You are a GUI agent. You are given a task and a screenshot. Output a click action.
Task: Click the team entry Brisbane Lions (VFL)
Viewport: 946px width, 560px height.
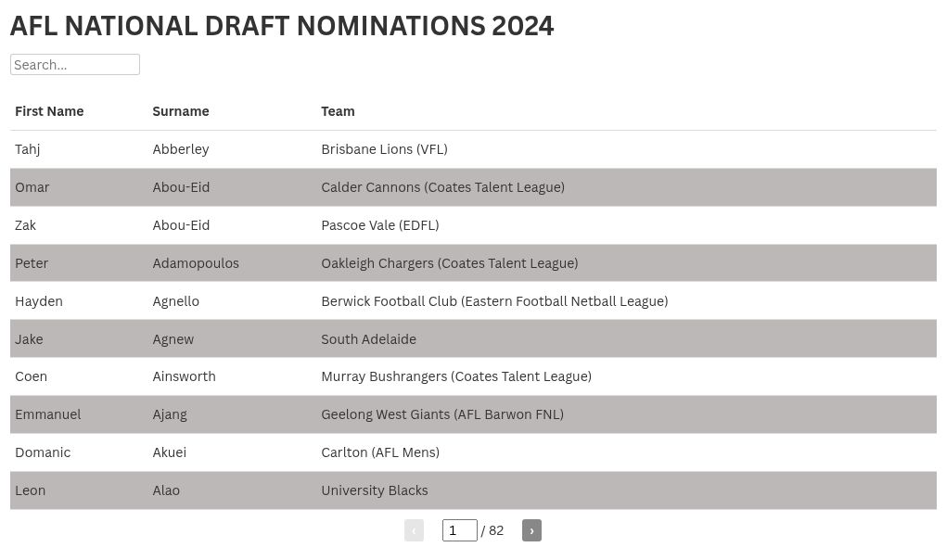(x=384, y=149)
